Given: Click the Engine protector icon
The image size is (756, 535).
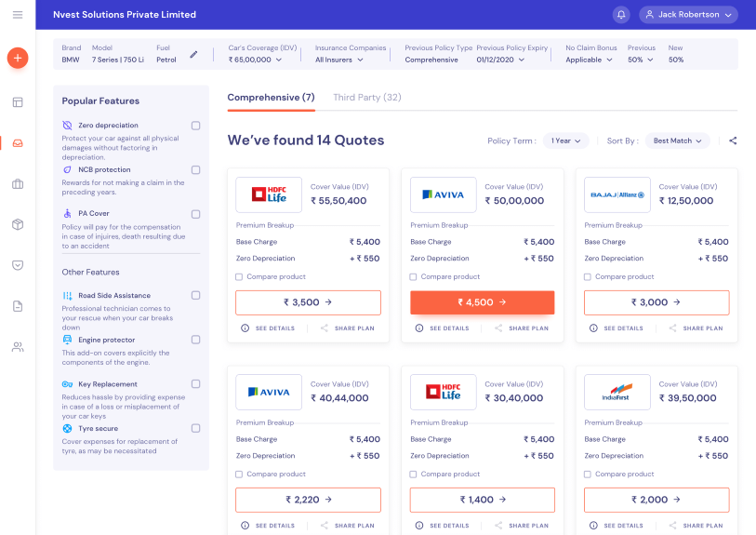Looking at the screenshot, I should tap(67, 340).
